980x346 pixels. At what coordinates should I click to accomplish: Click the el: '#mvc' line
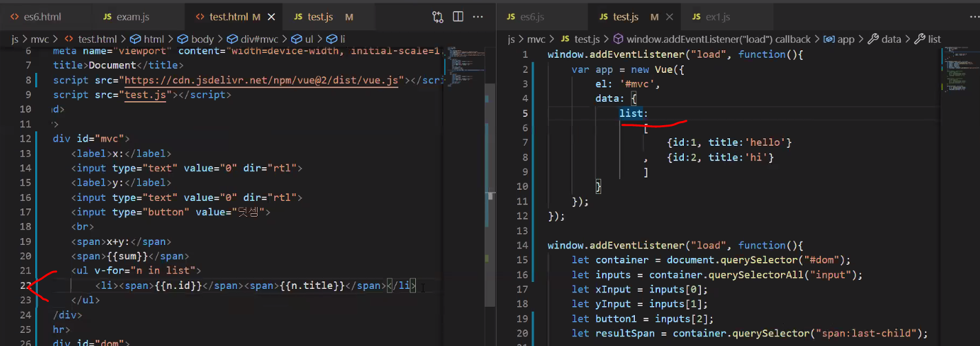pyautogui.click(x=628, y=84)
